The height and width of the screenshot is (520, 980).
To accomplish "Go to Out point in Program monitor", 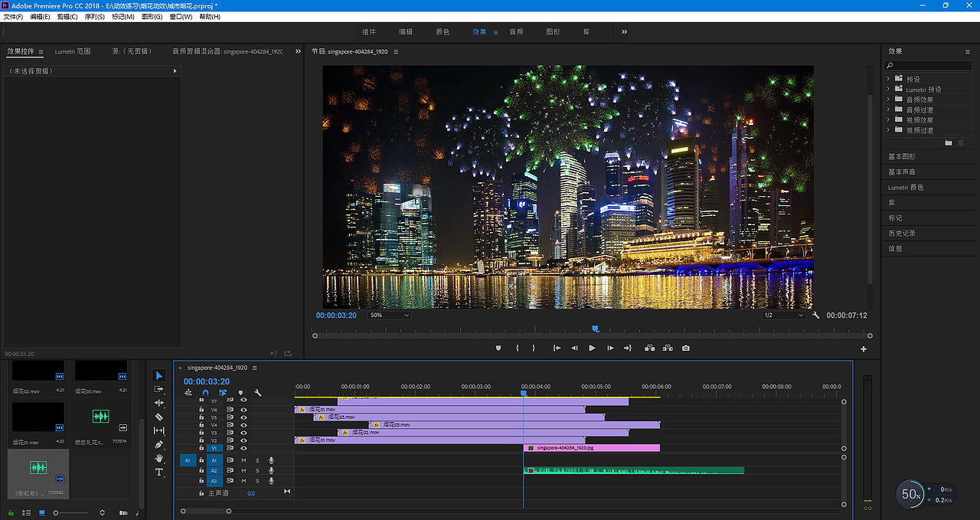I will pyautogui.click(x=628, y=348).
